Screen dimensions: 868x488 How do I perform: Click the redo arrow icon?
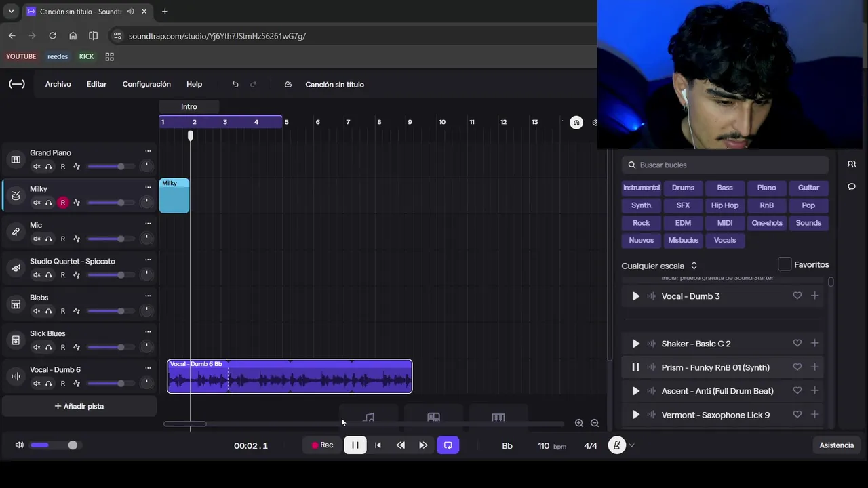point(254,84)
